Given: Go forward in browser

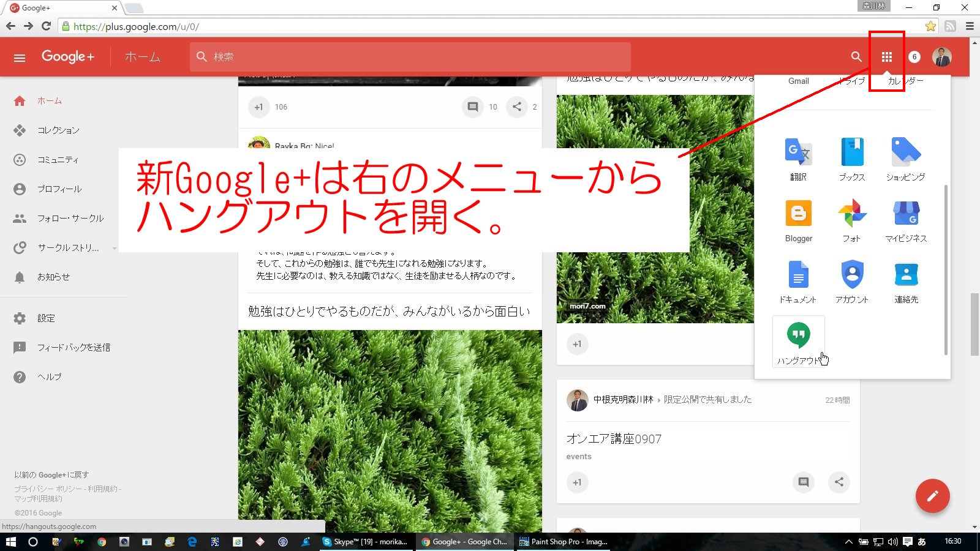Looking at the screenshot, I should pos(28,26).
